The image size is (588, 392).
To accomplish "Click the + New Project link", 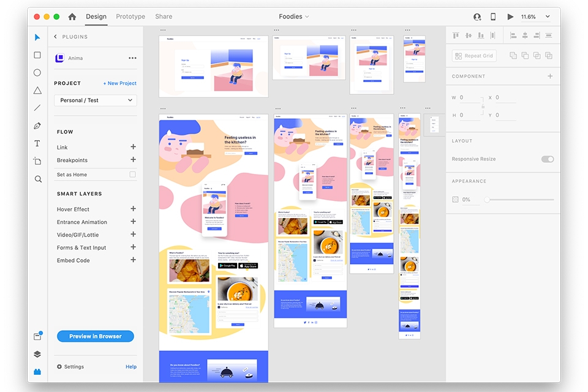I will 119,83.
